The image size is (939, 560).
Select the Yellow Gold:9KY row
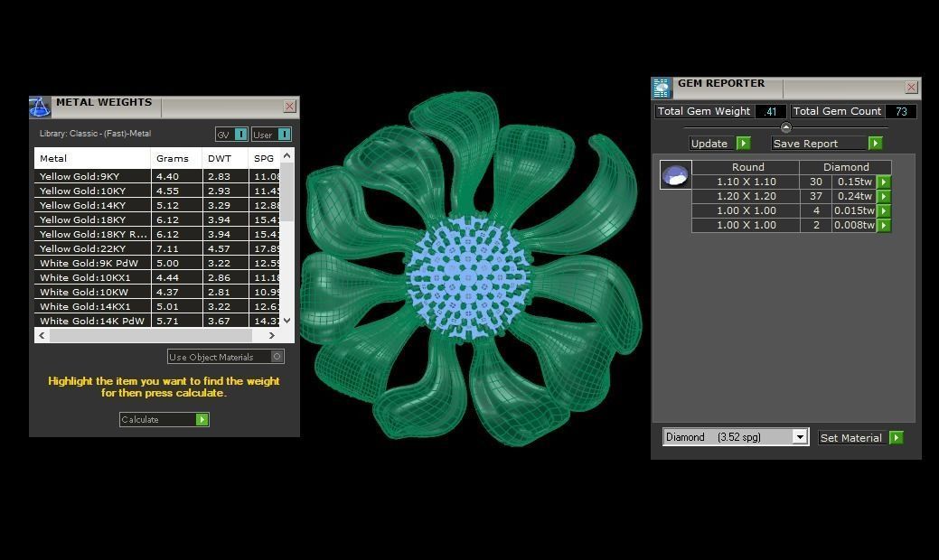point(157,176)
